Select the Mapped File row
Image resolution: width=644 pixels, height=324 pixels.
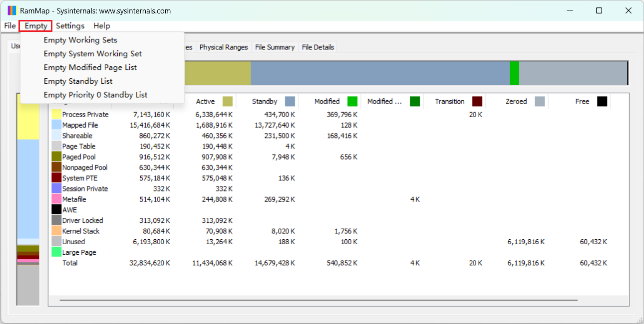[80, 125]
